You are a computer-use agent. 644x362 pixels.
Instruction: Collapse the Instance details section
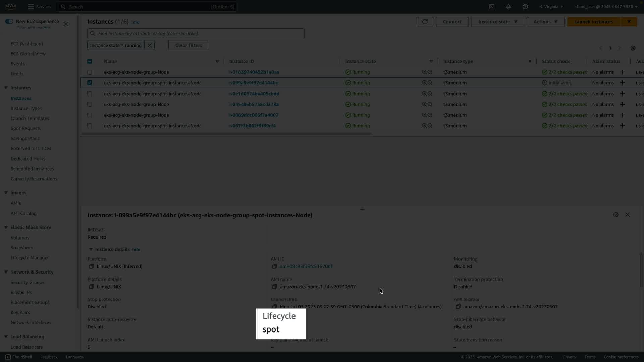pos(91,249)
